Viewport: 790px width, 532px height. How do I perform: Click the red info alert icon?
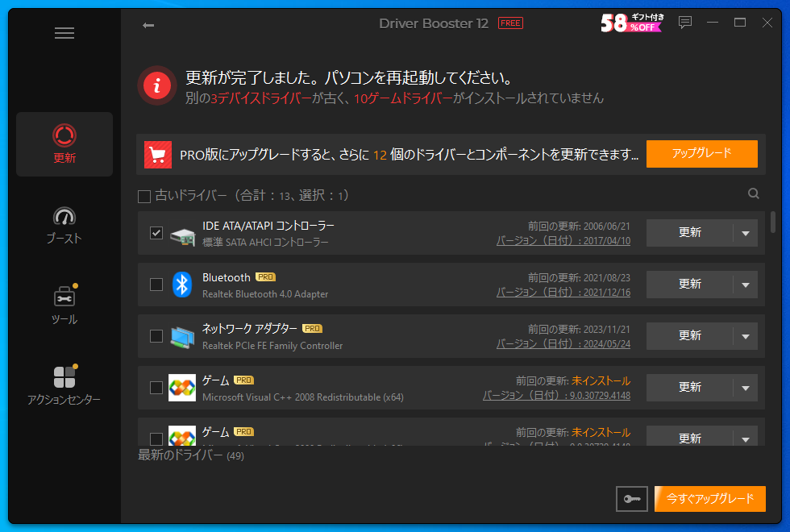tap(157, 85)
